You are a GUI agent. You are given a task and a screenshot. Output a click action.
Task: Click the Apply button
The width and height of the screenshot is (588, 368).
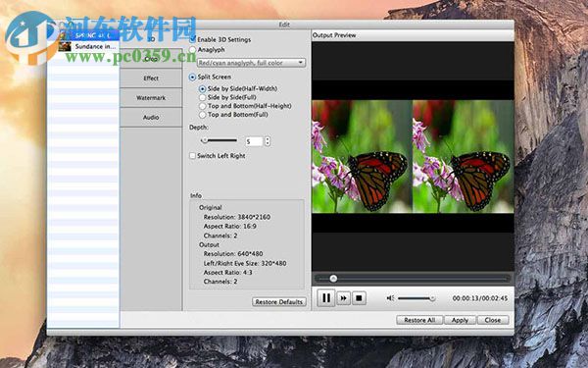point(460,320)
